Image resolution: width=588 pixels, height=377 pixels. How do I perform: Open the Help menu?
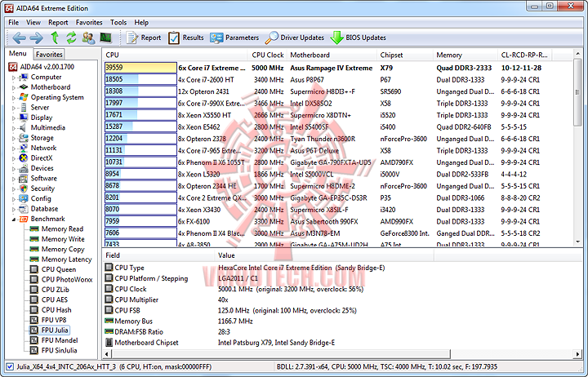pos(141,23)
